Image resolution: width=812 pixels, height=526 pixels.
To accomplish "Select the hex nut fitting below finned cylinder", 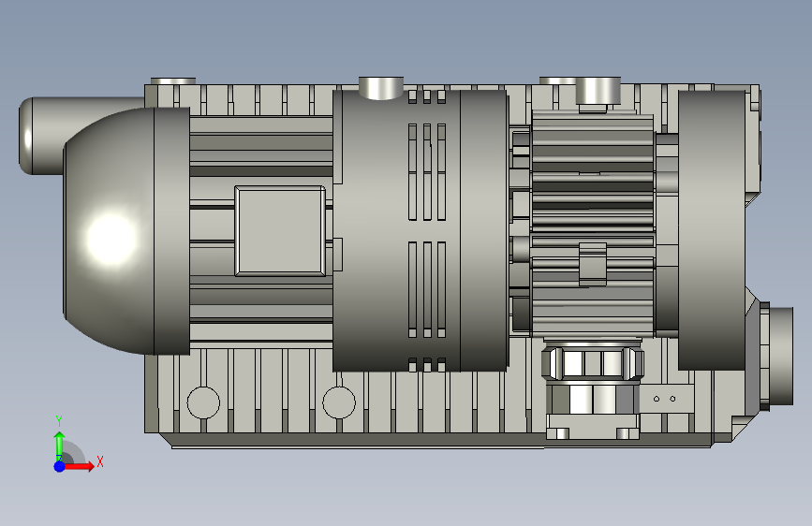I will click(x=593, y=363).
